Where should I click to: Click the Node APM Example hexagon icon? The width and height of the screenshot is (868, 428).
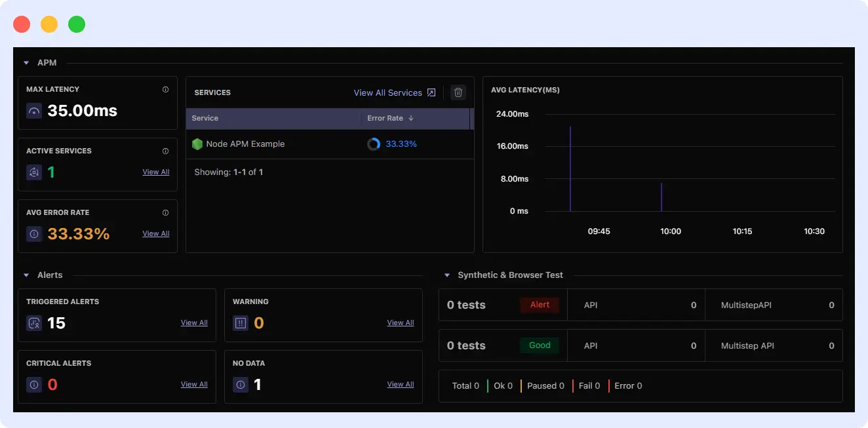click(x=197, y=144)
